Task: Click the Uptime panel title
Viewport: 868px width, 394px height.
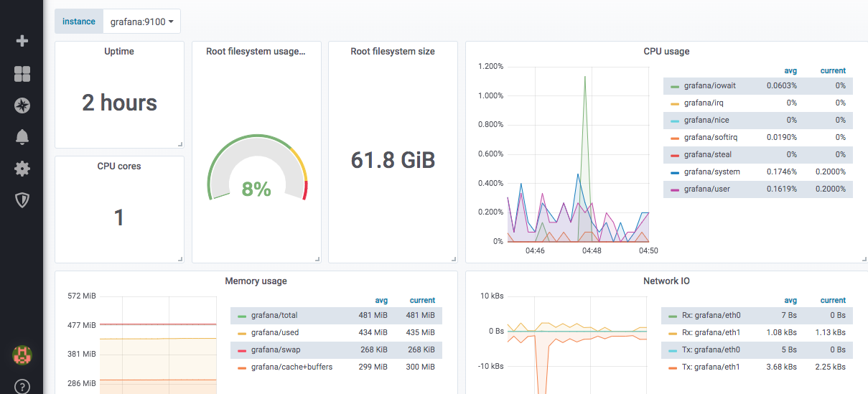Action: [x=119, y=52]
